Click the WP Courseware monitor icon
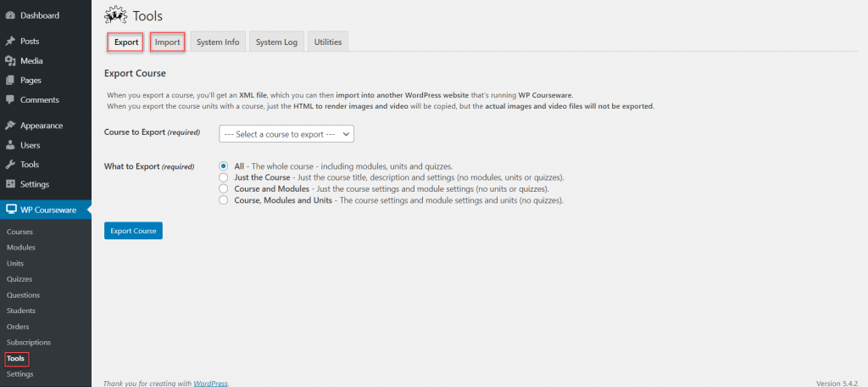This screenshot has height=387, width=868. click(x=10, y=210)
